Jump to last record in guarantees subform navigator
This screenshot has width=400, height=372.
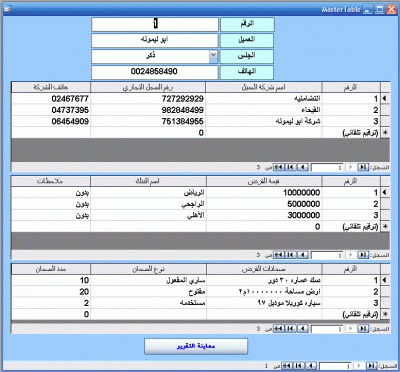[291, 329]
